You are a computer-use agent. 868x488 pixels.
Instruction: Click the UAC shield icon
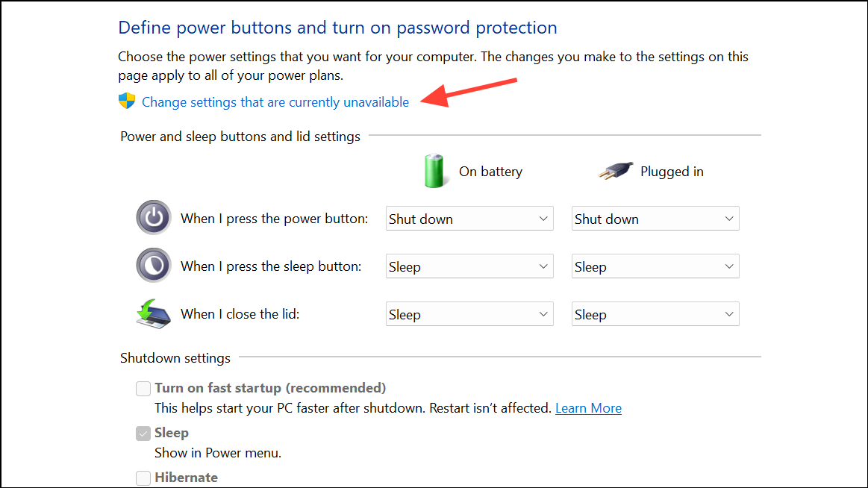coord(127,101)
